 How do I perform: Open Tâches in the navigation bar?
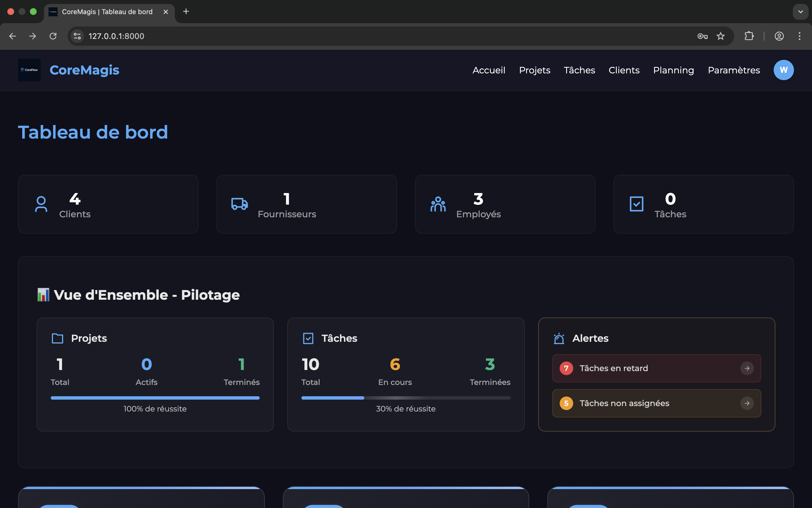pos(579,70)
